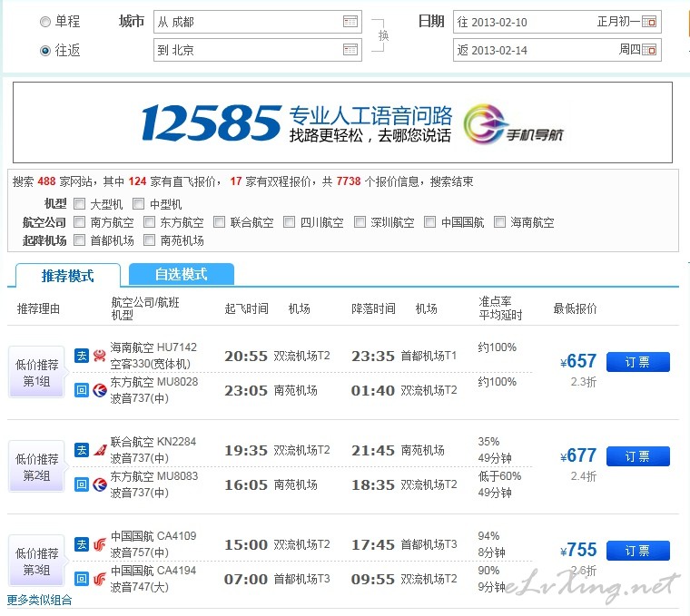Click the departure city field 从 成都

click(x=258, y=22)
